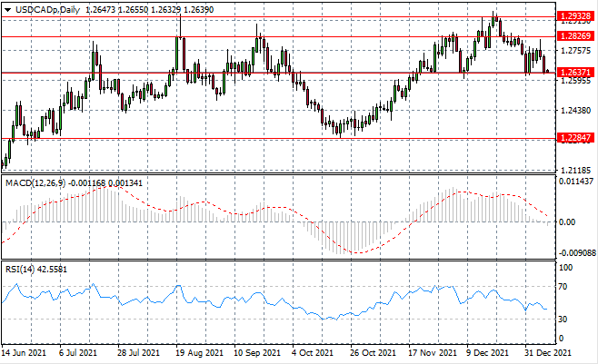Click the 9 Dec 2021 date label
This screenshot has height=364, width=598.
[x=487, y=353]
